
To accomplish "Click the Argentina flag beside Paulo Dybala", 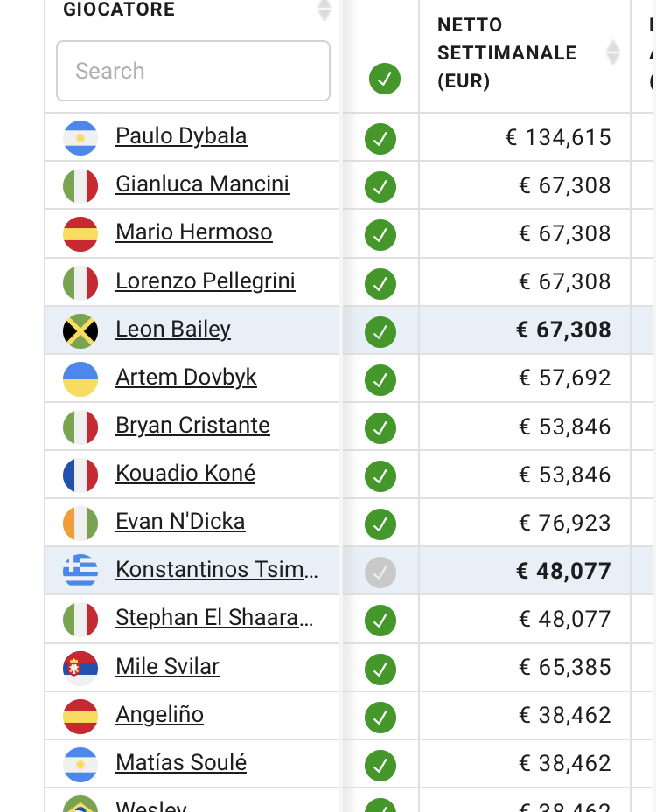I will tap(80, 138).
